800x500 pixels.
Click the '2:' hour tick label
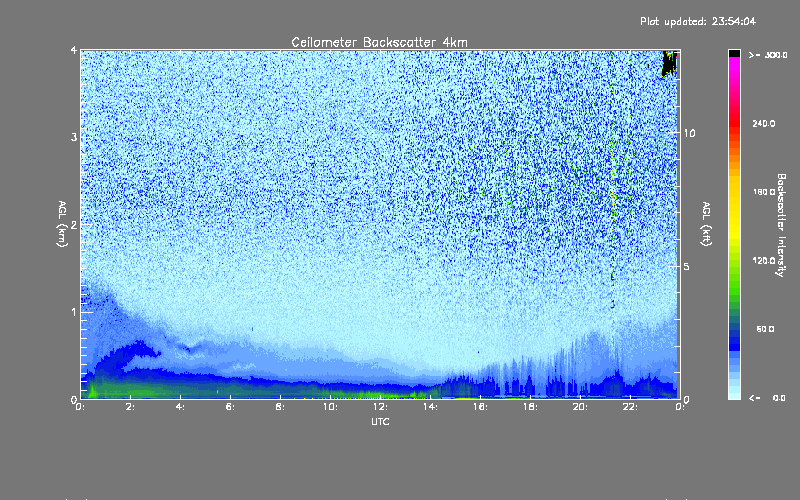tap(131, 407)
